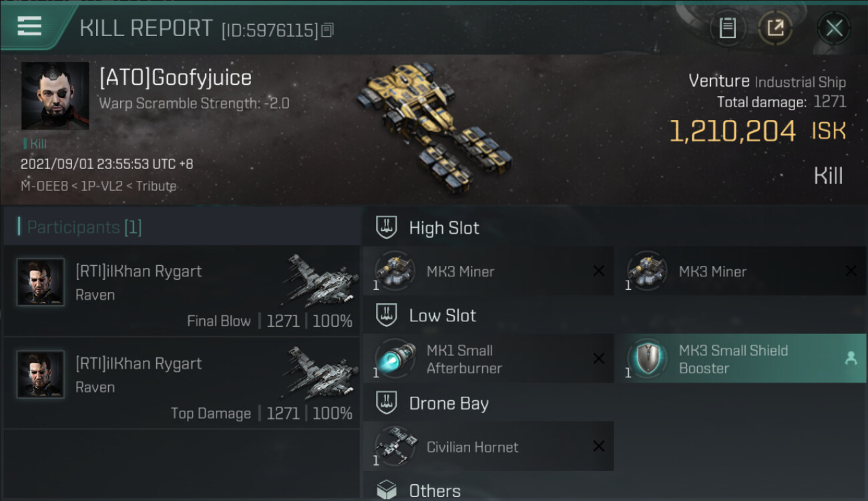Open the clipboard report icon
This screenshot has width=868, height=501.
click(x=727, y=28)
